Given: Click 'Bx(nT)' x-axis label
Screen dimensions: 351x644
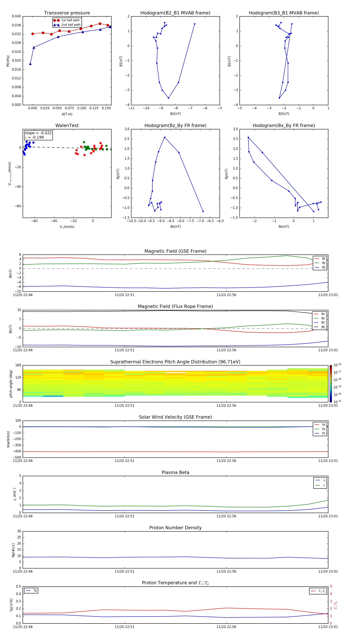Looking at the screenshot, I should click(x=284, y=227).
